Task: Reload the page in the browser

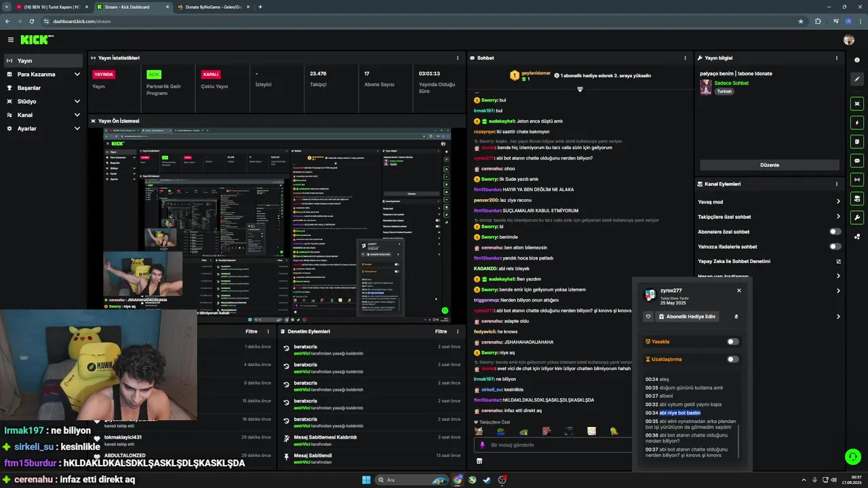Action: click(31, 21)
